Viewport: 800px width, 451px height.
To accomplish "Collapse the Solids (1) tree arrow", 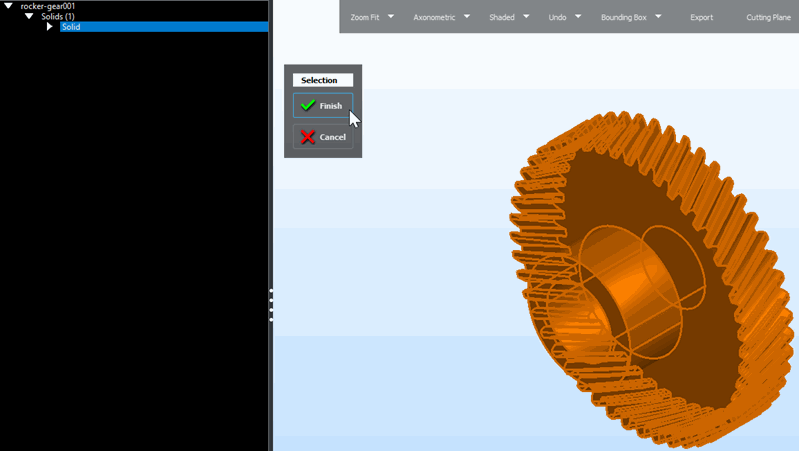I will point(29,17).
